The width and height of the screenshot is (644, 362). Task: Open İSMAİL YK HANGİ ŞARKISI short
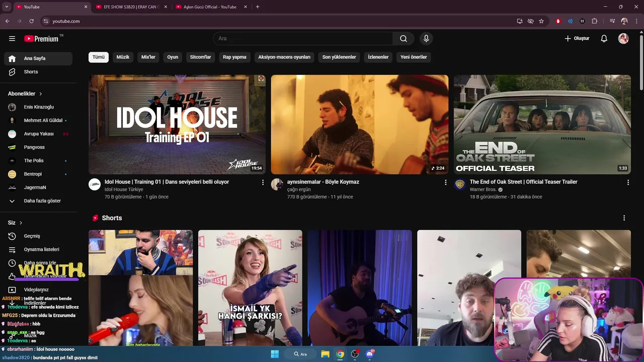coord(250,288)
